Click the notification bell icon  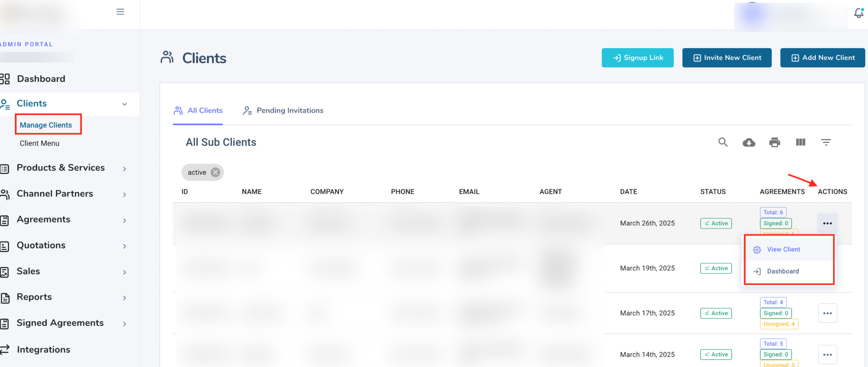tap(857, 13)
